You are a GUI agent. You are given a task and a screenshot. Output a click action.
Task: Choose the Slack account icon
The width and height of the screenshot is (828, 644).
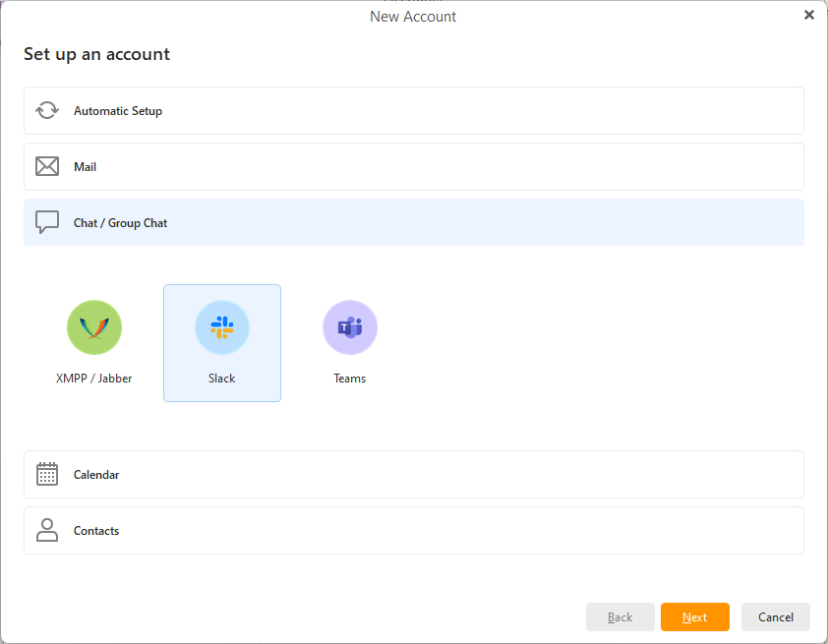tap(222, 327)
